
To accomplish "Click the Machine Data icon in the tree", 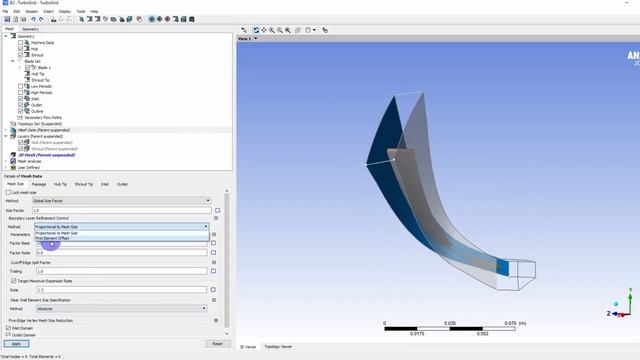I will 27,42.
